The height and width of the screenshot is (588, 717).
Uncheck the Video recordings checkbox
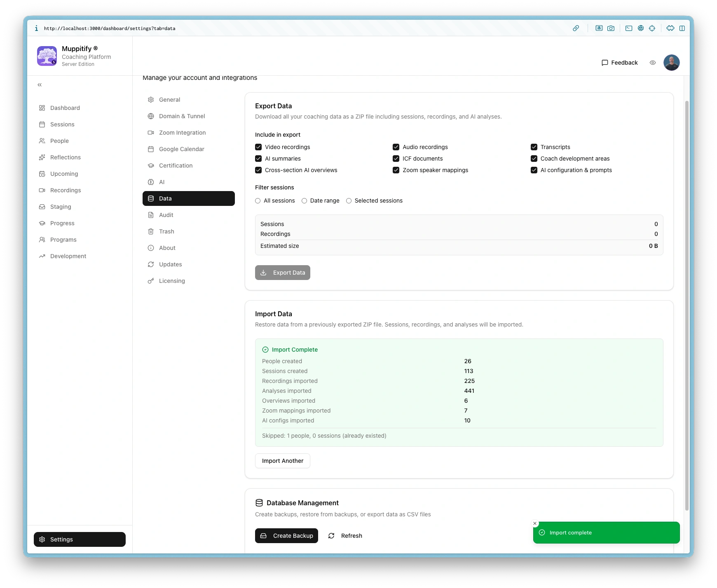pos(258,147)
